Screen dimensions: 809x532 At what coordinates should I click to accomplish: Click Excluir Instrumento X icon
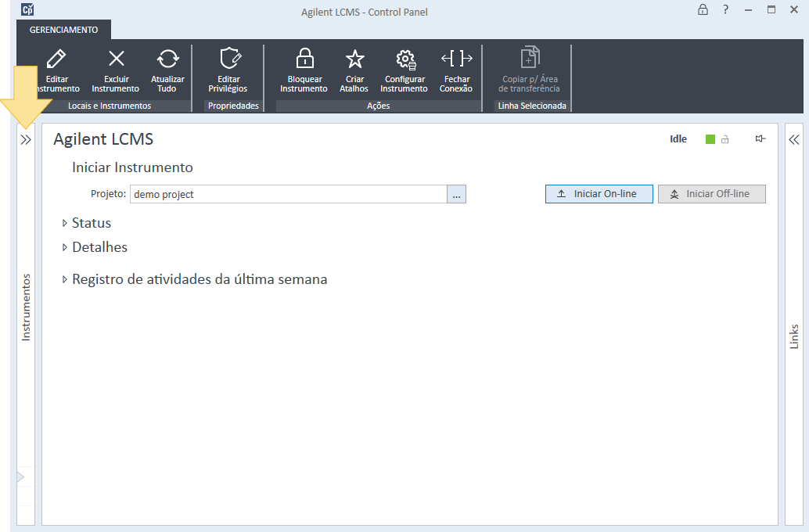(117, 59)
